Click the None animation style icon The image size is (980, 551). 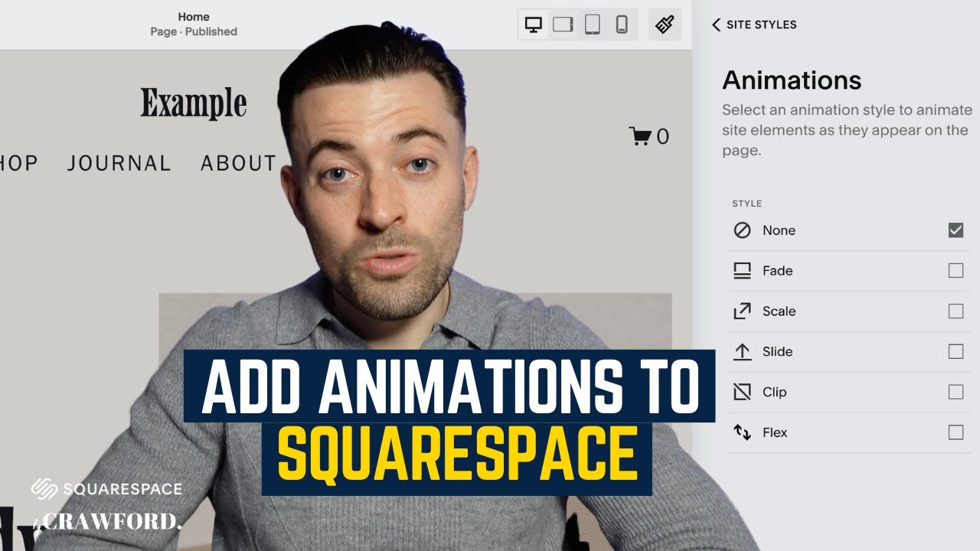(x=742, y=230)
